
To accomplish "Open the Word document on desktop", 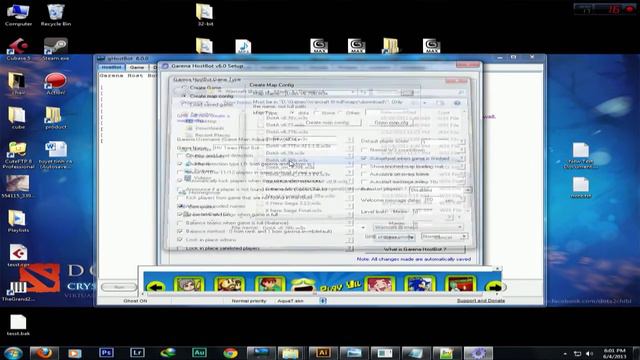I will click(x=56, y=155).
